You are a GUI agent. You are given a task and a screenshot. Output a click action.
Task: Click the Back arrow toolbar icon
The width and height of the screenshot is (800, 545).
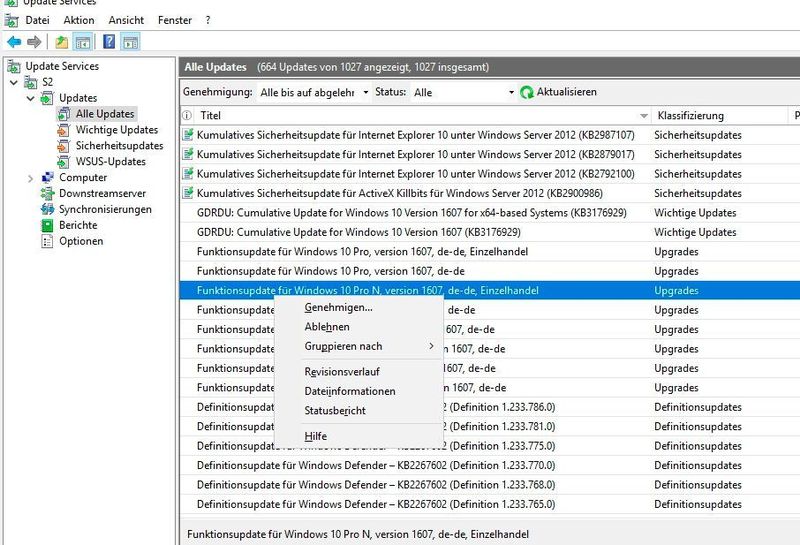(14, 42)
